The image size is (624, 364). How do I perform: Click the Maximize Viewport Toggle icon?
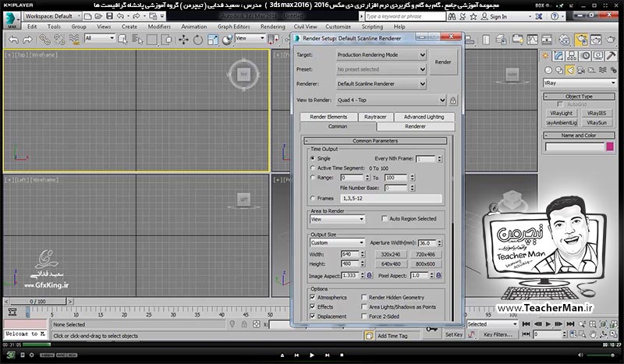(x=614, y=334)
